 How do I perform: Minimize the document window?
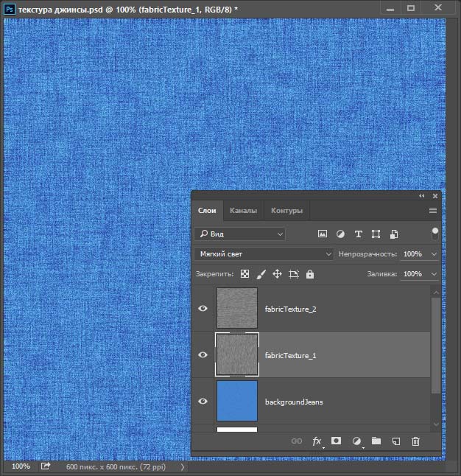[x=390, y=8]
